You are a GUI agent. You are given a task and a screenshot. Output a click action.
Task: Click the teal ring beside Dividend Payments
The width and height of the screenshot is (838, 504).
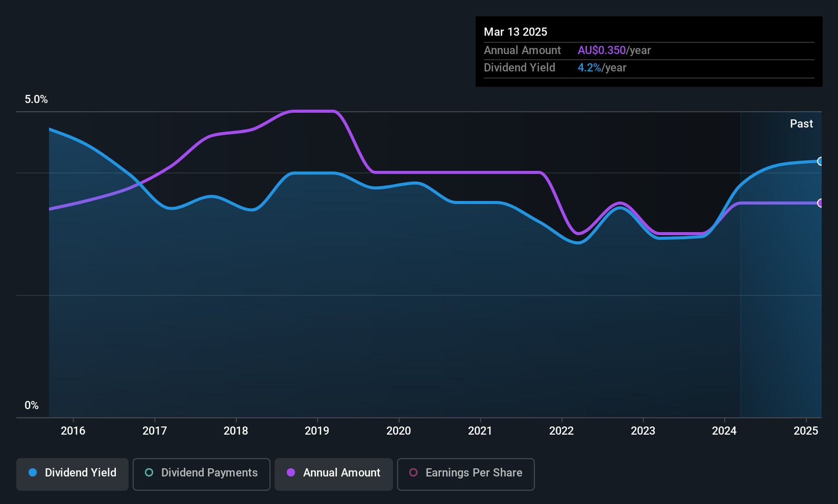149,473
